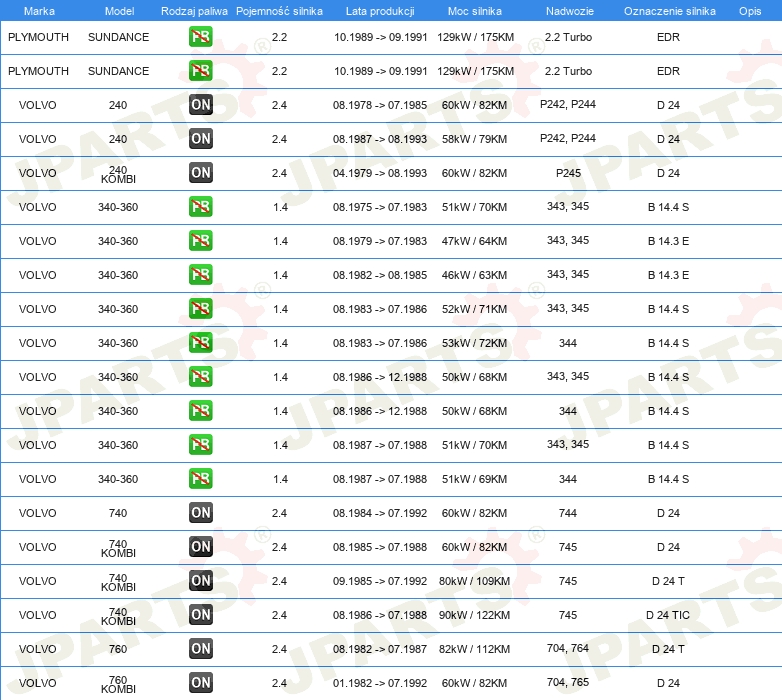Select the '08.1975 -> 07.1983' date cell
Screen dimensions: 782x700
[380, 207]
